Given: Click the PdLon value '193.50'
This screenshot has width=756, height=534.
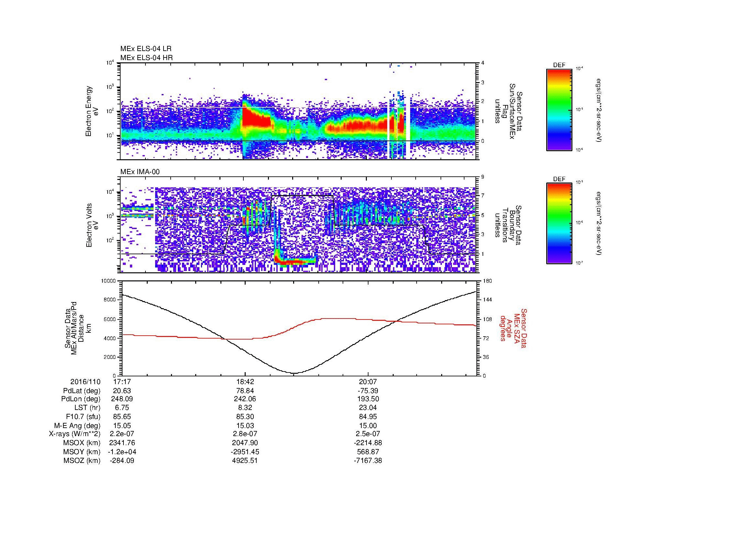Looking at the screenshot, I should pyautogui.click(x=368, y=399).
